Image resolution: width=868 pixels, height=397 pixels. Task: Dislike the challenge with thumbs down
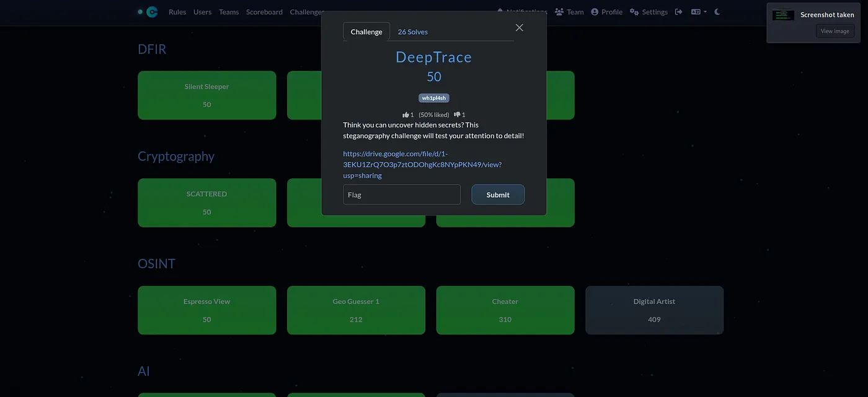[458, 115]
